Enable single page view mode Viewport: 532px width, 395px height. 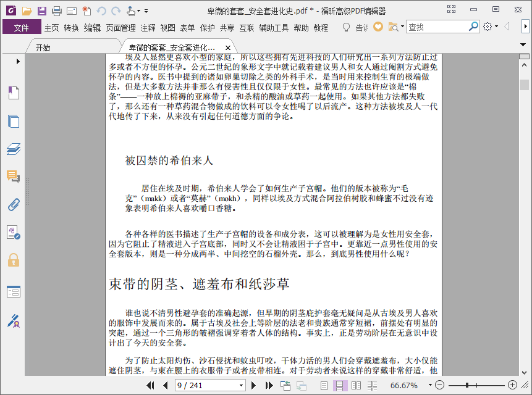pyautogui.click(x=324, y=386)
